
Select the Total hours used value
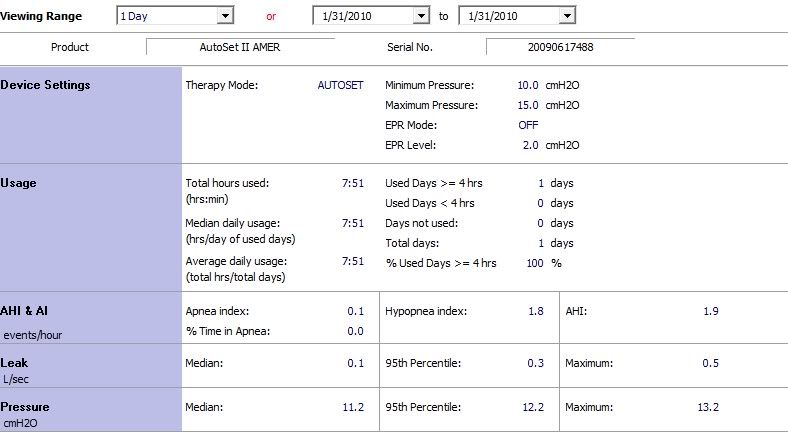click(352, 183)
